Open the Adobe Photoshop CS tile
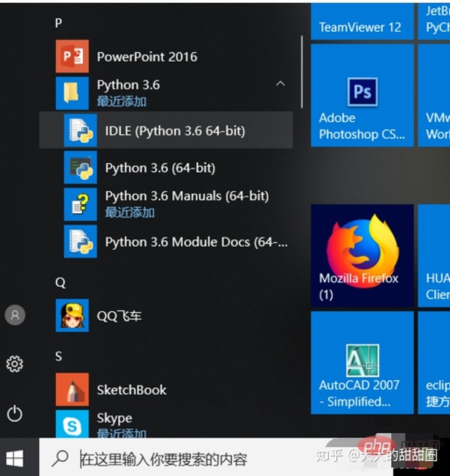The image size is (450, 476). click(x=362, y=96)
